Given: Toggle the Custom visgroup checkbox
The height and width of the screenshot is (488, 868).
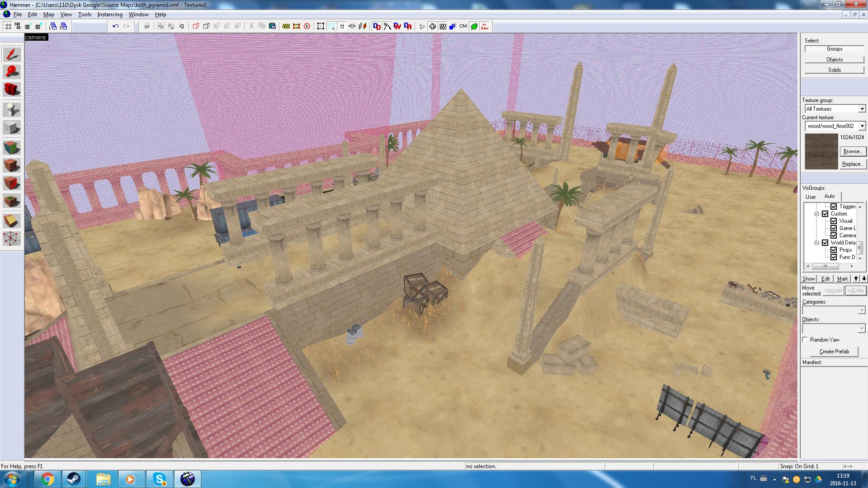Looking at the screenshot, I should tap(825, 214).
